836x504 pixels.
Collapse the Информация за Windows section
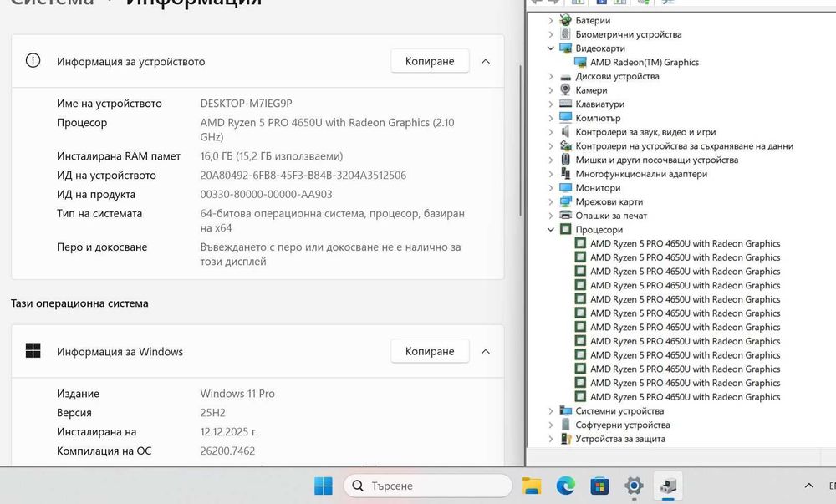(486, 351)
